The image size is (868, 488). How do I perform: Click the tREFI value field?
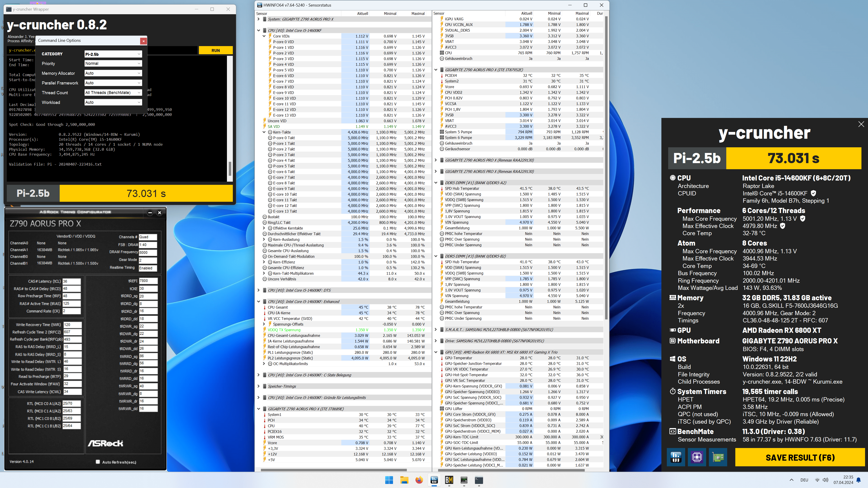[148, 281]
